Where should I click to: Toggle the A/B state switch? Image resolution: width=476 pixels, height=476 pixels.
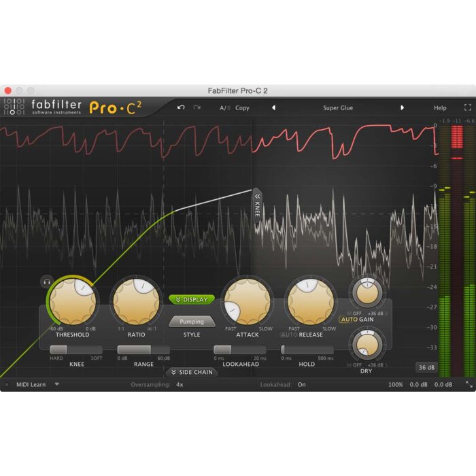coord(225,107)
